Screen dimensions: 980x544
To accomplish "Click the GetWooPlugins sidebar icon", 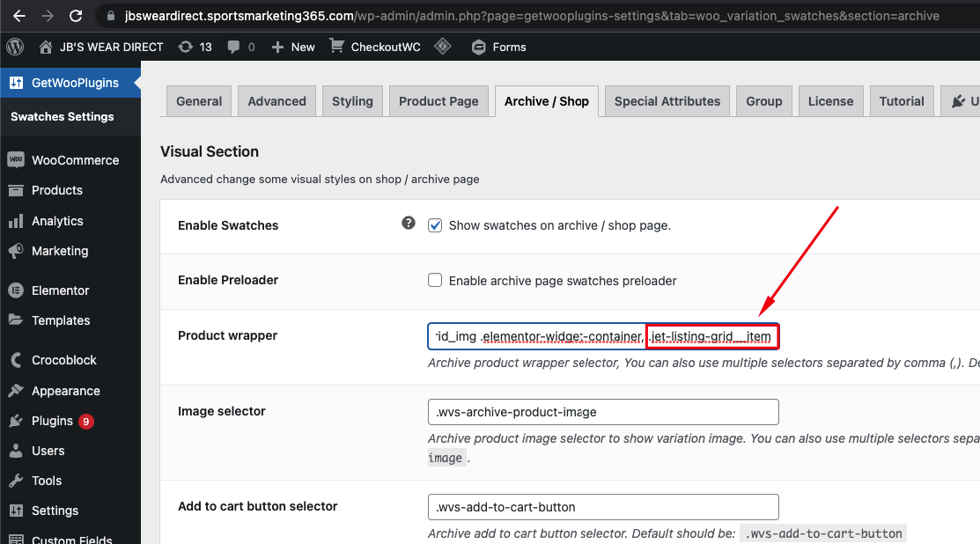I will coord(16,83).
